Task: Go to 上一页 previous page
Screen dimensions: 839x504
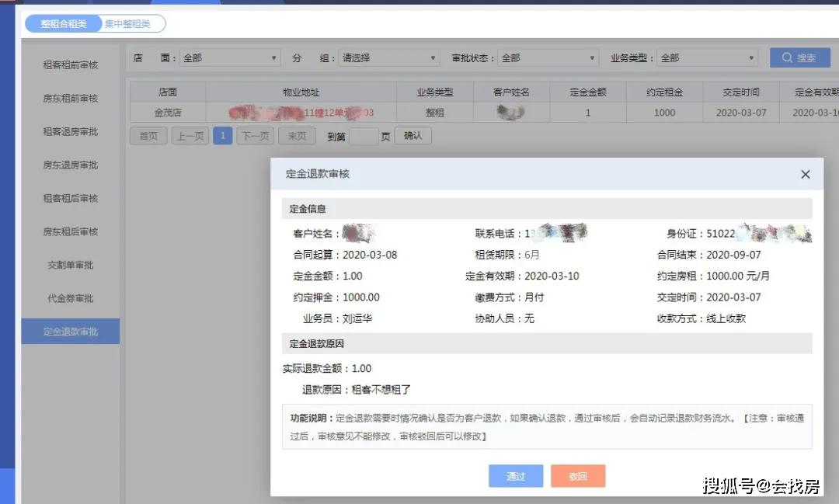Action: [190, 136]
